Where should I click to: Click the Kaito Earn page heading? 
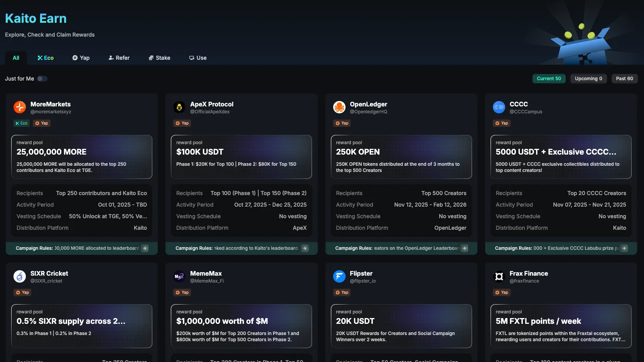tap(36, 18)
